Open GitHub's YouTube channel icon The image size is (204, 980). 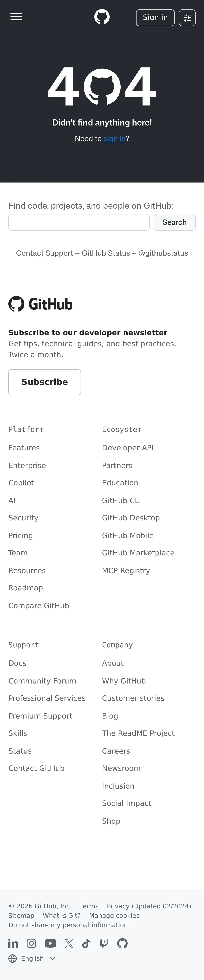(x=50, y=943)
